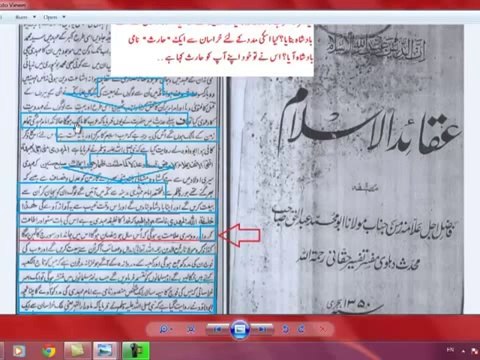Start the slide show
The height and width of the screenshot is (360, 480).
(x=240, y=329)
